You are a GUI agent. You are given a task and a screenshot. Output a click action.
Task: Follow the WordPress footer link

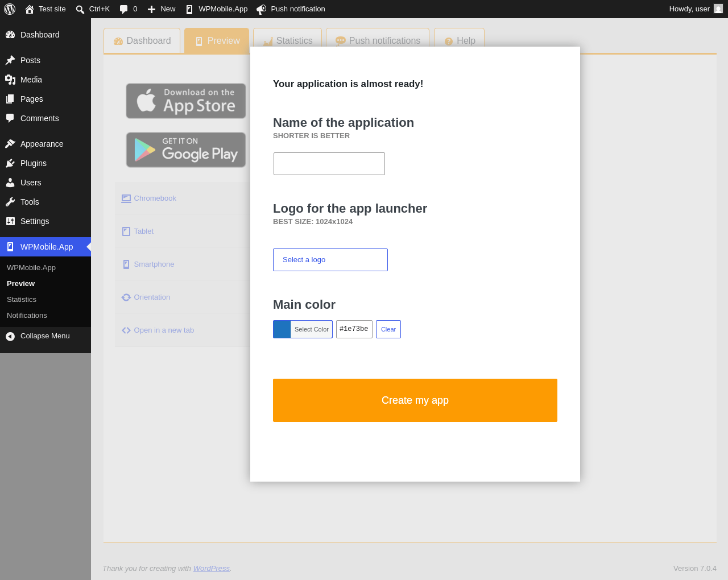point(212,569)
